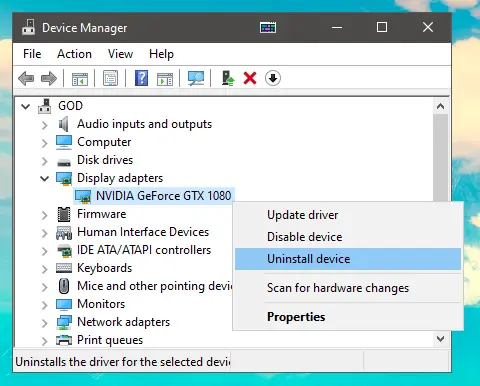Select Uninstall device in context menu
The image size is (480, 386).
click(348, 259)
